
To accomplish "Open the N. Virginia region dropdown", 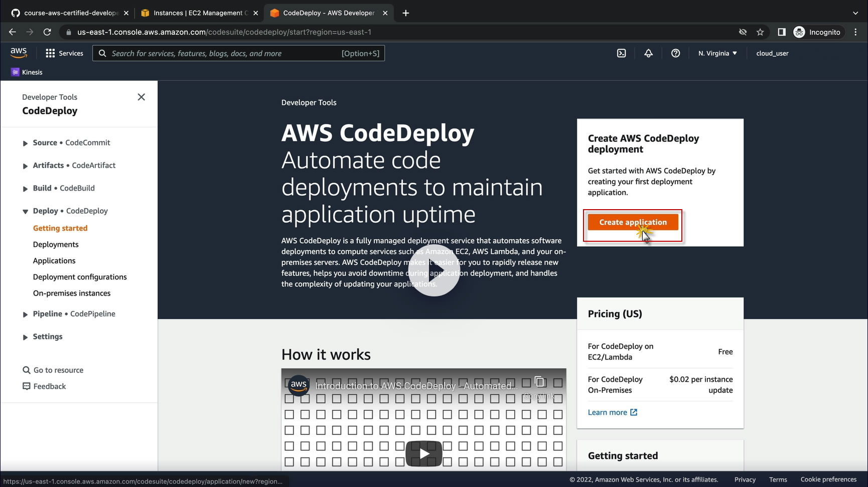I will pos(717,53).
